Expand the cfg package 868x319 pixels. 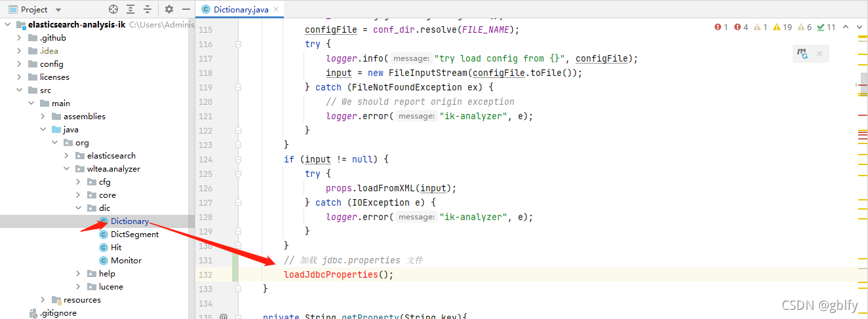[79, 181]
